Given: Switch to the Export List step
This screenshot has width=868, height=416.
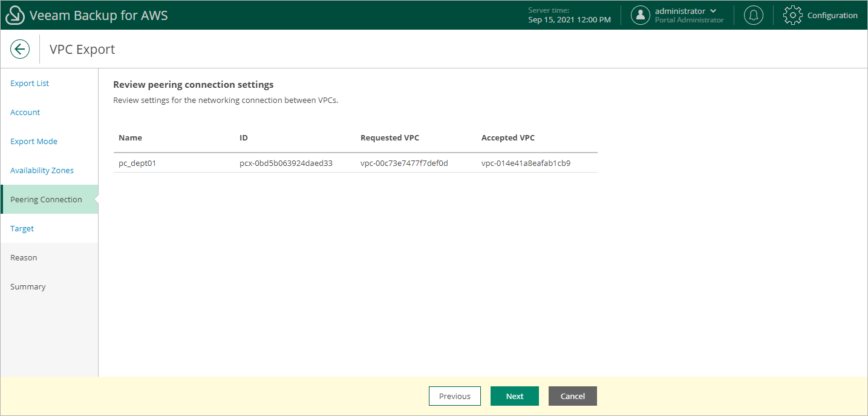Looking at the screenshot, I should coord(29,83).
